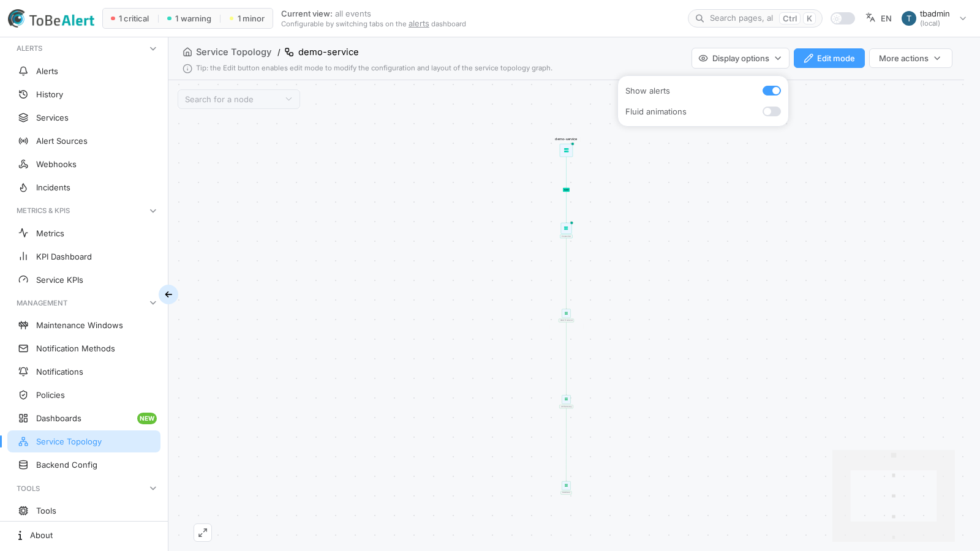This screenshot has height=551, width=980.
Task: Click the Edit mode button
Action: (x=829, y=58)
